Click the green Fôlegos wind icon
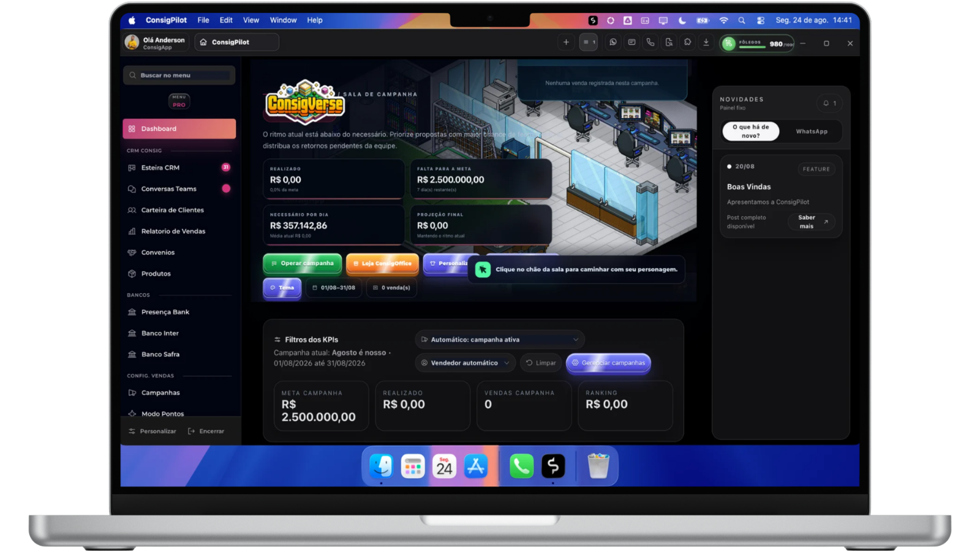The width and height of the screenshot is (980, 551). [x=728, y=43]
